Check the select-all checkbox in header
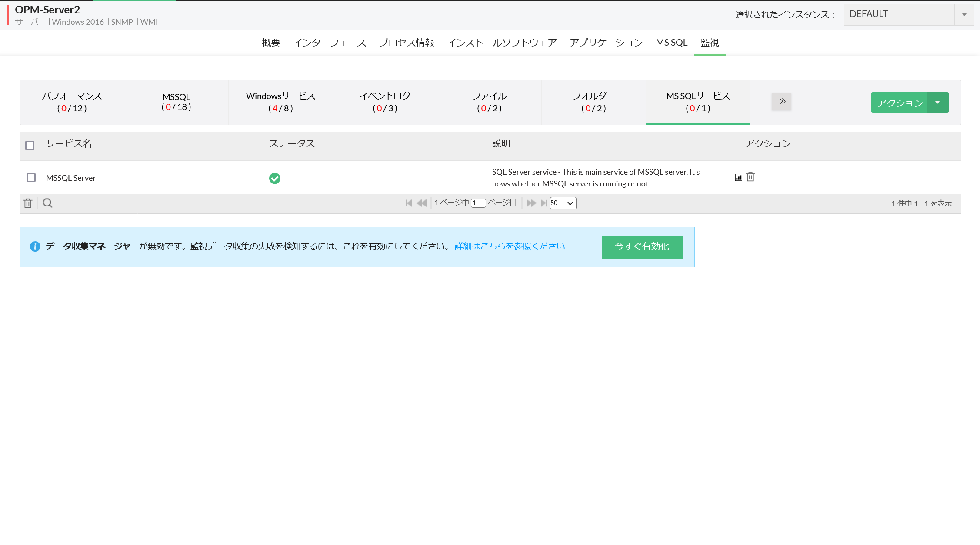This screenshot has height=545, width=980. 30,145
